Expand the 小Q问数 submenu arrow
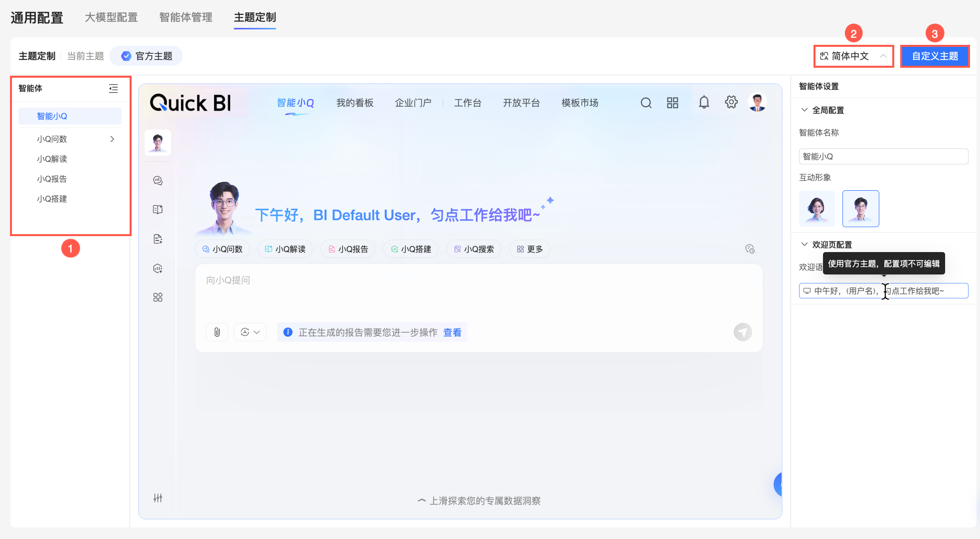The width and height of the screenshot is (980, 539). click(112, 139)
